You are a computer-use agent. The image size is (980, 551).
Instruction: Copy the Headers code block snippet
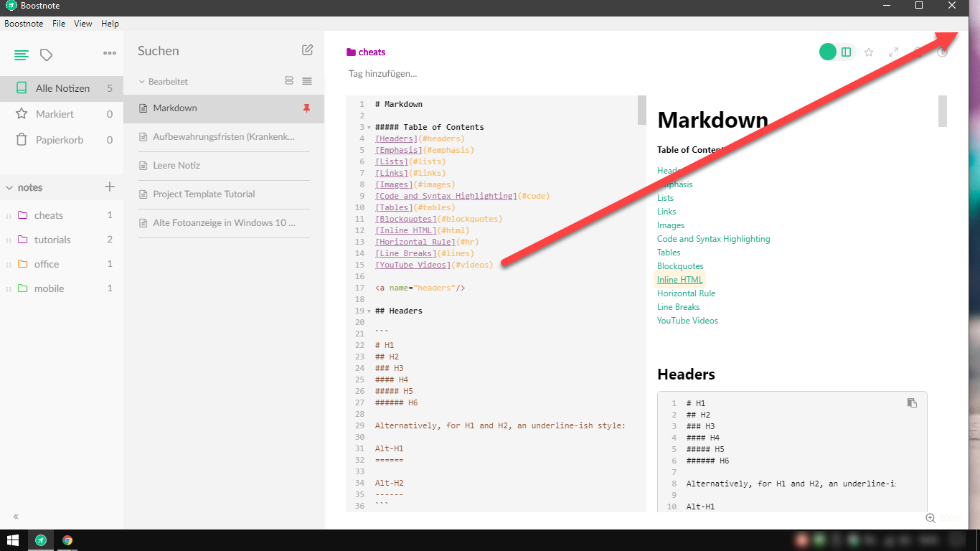[912, 402]
